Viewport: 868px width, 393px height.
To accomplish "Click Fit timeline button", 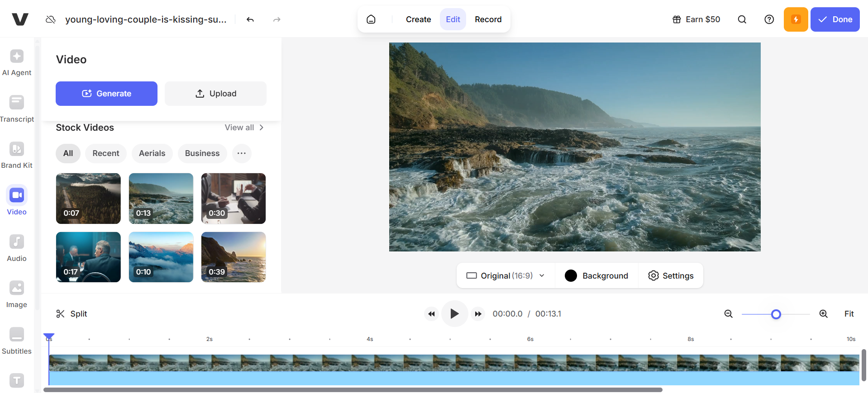I will 849,314.
